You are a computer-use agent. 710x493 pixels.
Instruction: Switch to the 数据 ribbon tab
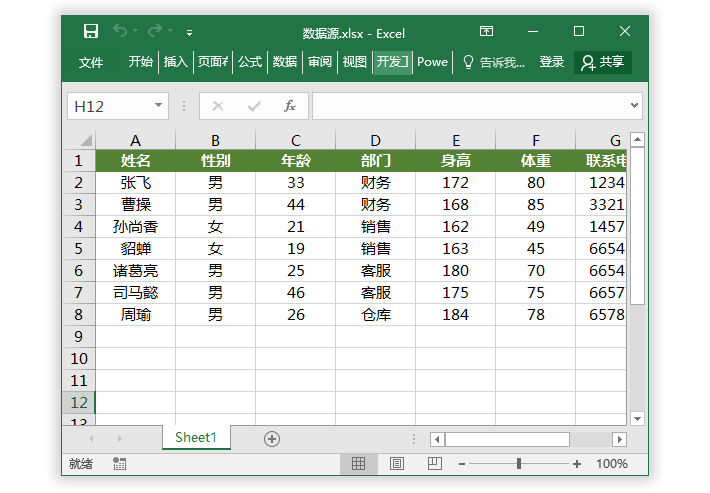285,62
